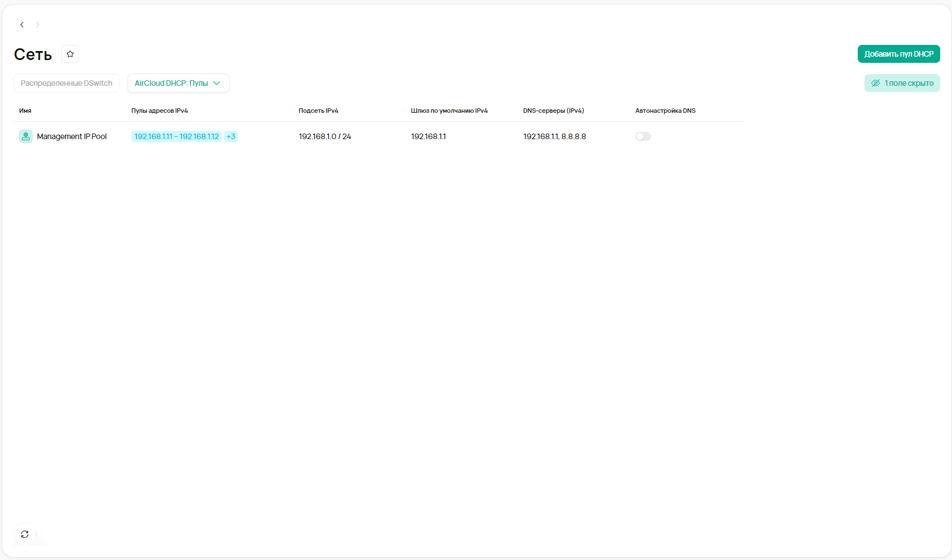Go back using the left arrow

pyautogui.click(x=22, y=25)
